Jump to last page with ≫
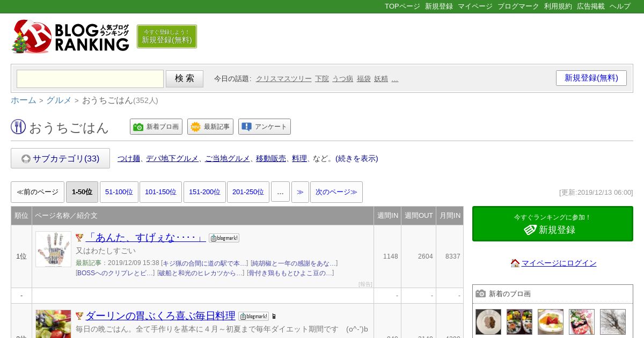The width and height of the screenshot is (644, 338). (300, 192)
